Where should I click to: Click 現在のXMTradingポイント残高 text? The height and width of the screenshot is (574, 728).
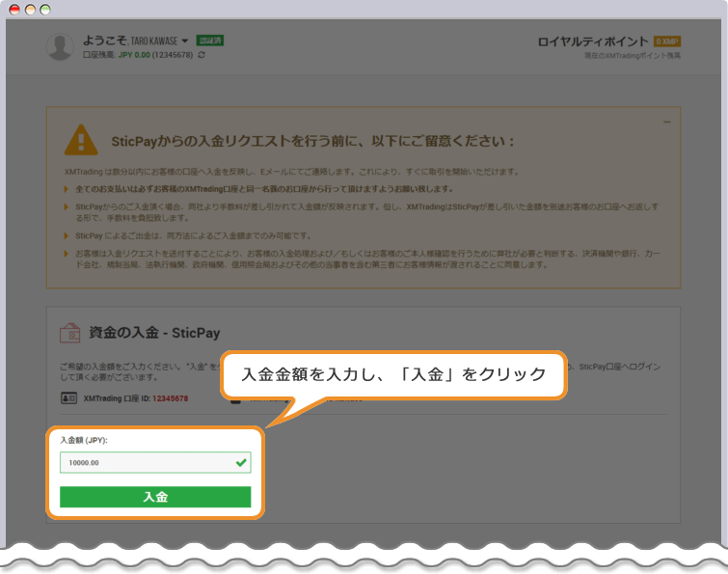click(632, 56)
